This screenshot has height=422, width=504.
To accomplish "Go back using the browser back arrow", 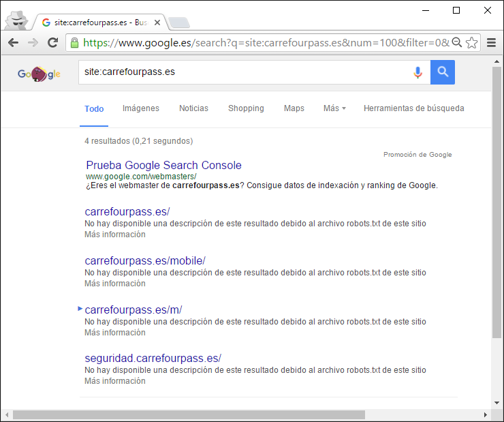I will (13, 42).
